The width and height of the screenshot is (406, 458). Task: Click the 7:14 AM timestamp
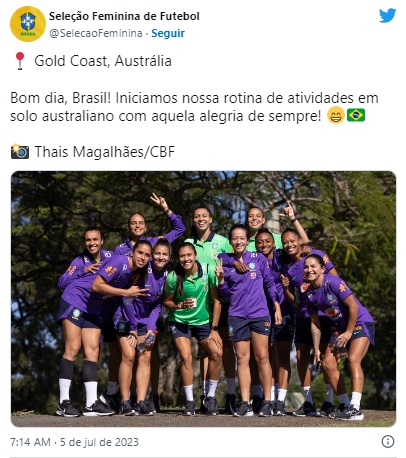(x=30, y=442)
